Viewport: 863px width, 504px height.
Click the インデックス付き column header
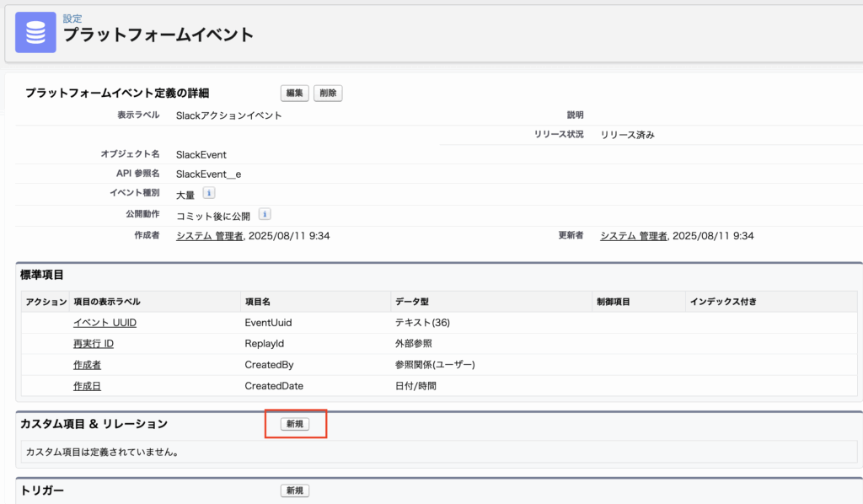point(722,302)
